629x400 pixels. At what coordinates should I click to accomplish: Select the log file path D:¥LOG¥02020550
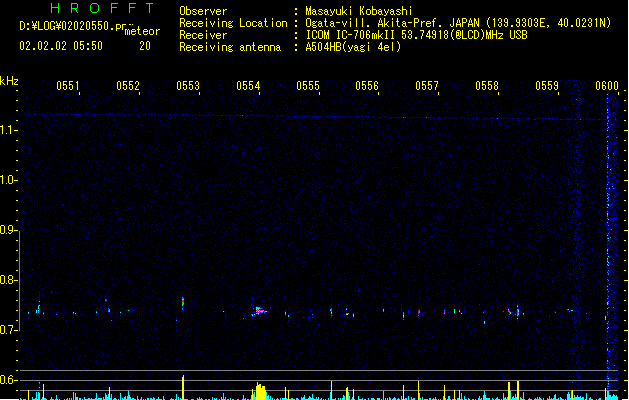point(72,26)
